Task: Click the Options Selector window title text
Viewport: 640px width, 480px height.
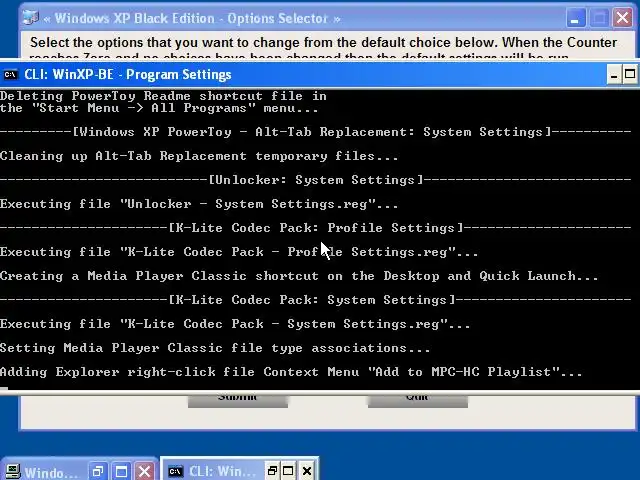Action: (x=191, y=18)
